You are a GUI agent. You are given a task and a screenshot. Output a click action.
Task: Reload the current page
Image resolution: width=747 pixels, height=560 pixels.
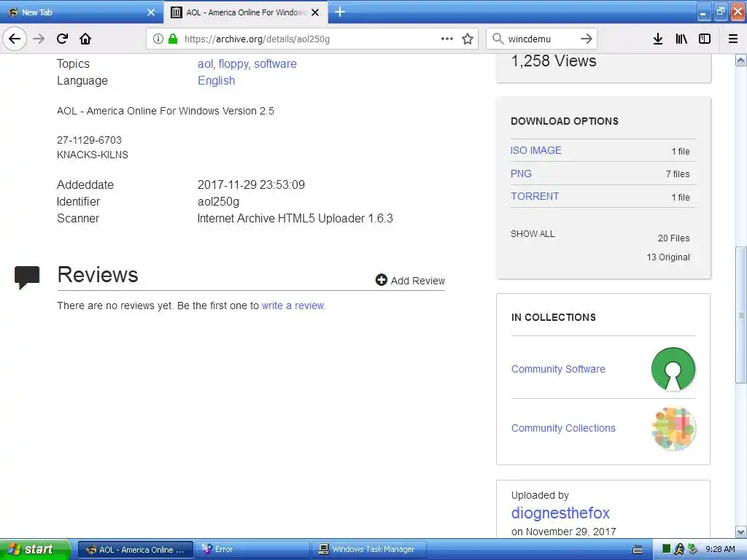62,39
